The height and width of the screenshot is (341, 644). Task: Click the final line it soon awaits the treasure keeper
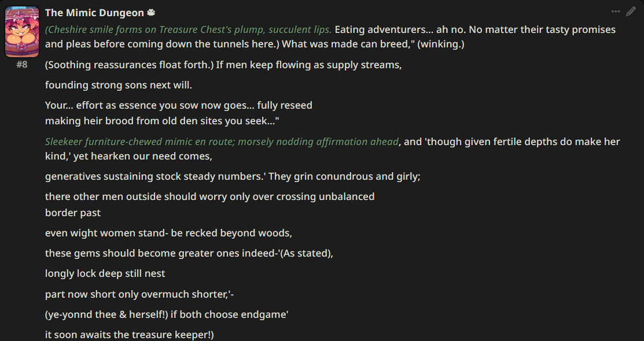click(130, 335)
